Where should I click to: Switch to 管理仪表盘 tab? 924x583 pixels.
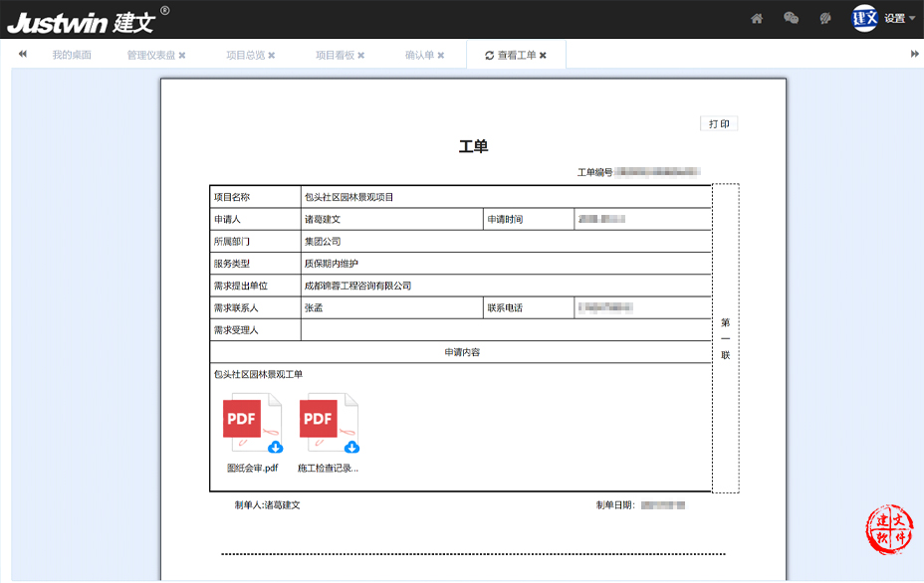click(x=150, y=56)
